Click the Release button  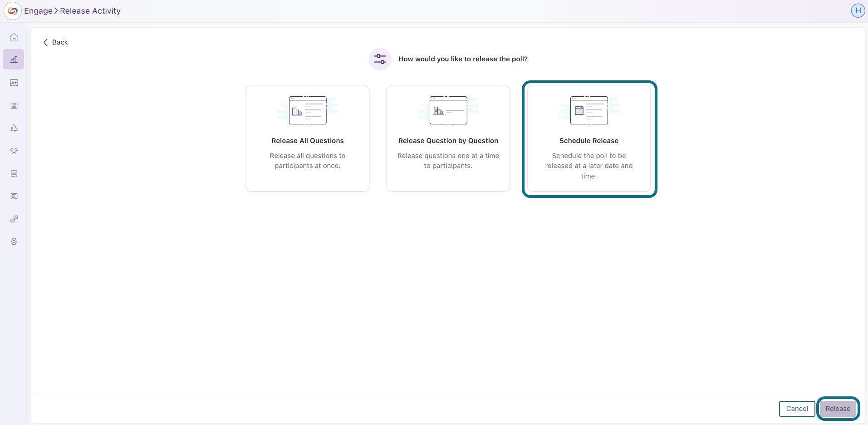coord(838,409)
